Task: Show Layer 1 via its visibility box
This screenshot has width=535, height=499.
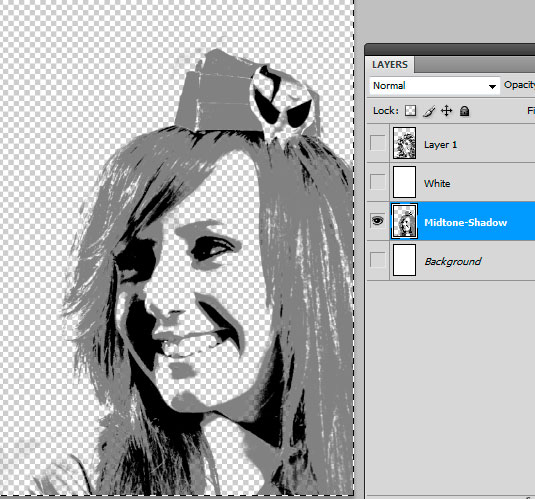Action: pyautogui.click(x=377, y=143)
